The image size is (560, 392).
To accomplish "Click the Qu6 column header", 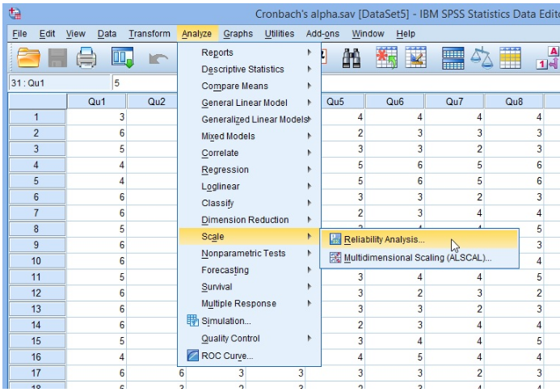I will pyautogui.click(x=394, y=102).
